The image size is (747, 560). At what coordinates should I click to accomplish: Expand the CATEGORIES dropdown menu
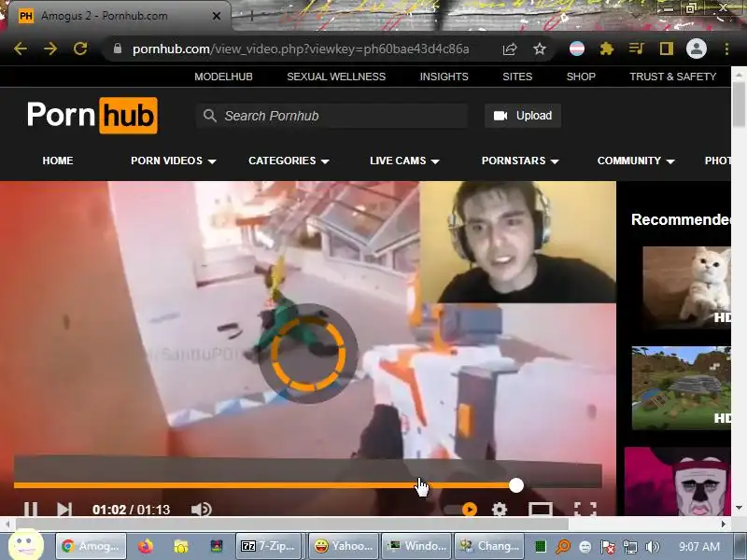click(x=289, y=161)
